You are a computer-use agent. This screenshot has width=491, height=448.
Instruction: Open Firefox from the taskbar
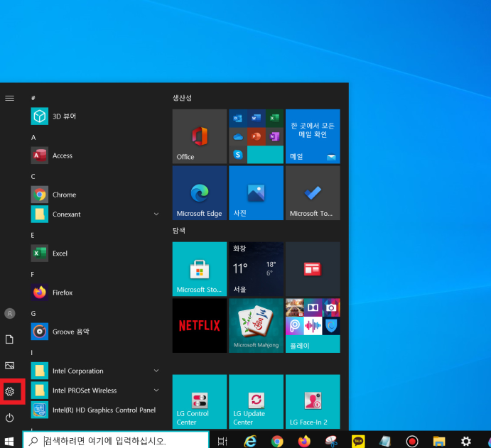click(304, 441)
